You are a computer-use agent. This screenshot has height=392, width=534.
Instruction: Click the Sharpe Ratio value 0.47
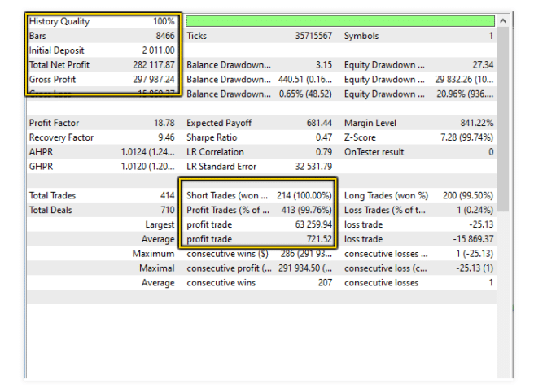click(x=322, y=137)
